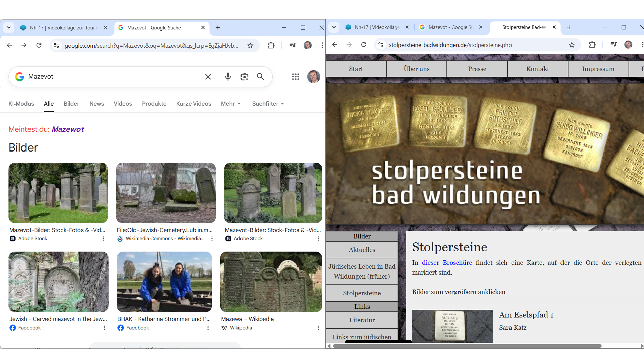The height and width of the screenshot is (362, 644).
Task: Switch to the Bilder search tab
Action: point(71,104)
